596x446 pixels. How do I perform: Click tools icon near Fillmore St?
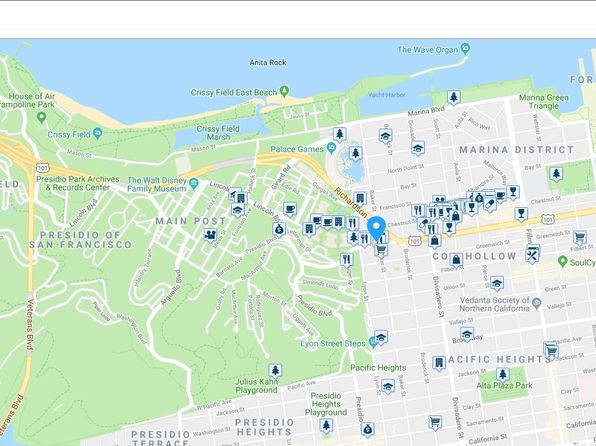532,256
